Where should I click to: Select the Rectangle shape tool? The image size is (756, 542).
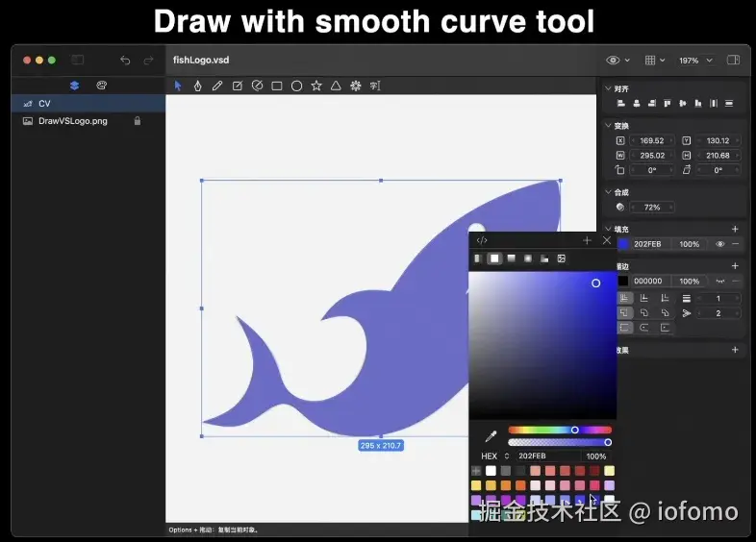pyautogui.click(x=277, y=86)
